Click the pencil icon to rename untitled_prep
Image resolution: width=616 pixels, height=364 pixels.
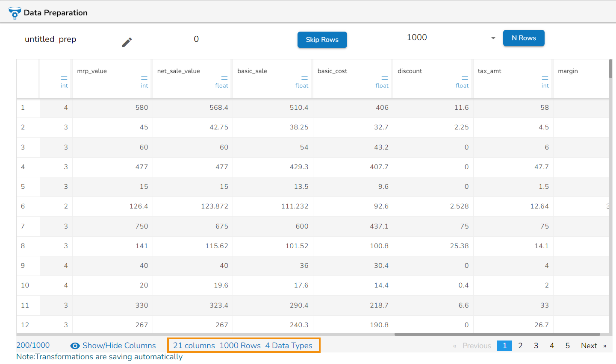point(127,42)
